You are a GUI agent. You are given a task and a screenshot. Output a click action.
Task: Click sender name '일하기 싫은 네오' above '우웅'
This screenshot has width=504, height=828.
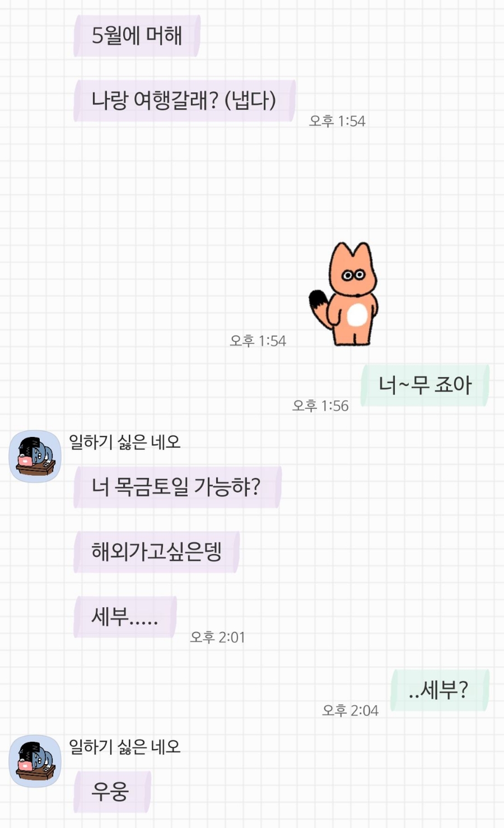124,746
